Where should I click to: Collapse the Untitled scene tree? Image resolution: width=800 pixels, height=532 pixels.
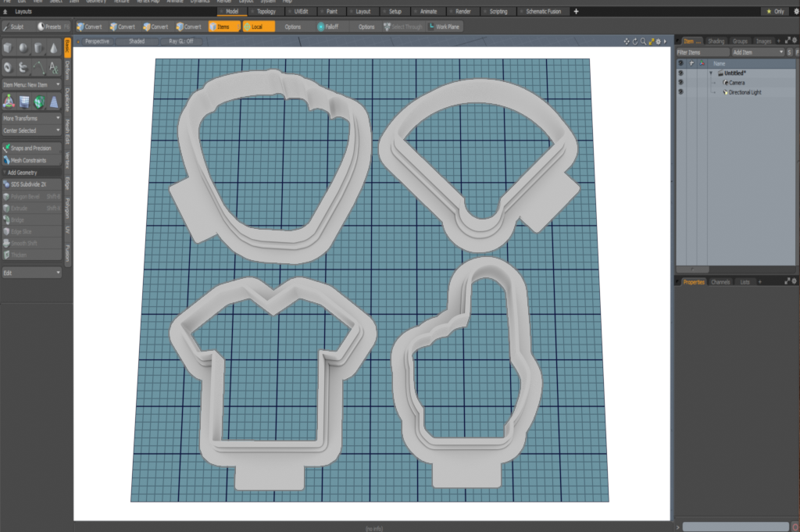coord(711,73)
